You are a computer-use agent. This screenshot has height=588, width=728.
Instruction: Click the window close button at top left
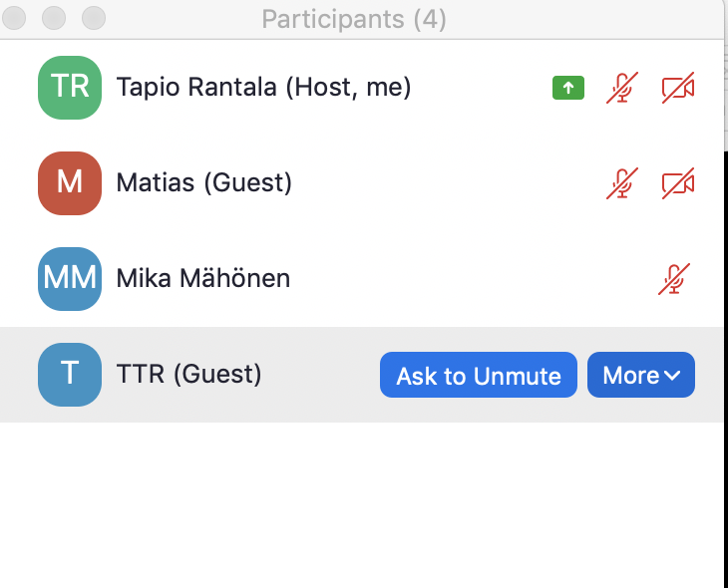coord(14,18)
